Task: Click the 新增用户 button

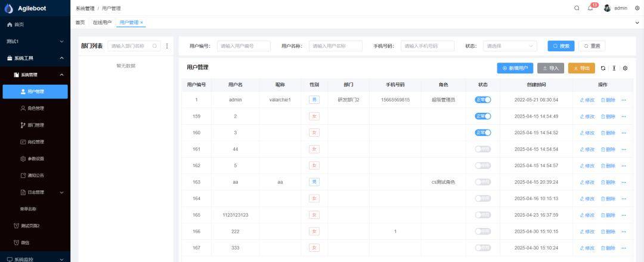Action: pos(515,68)
